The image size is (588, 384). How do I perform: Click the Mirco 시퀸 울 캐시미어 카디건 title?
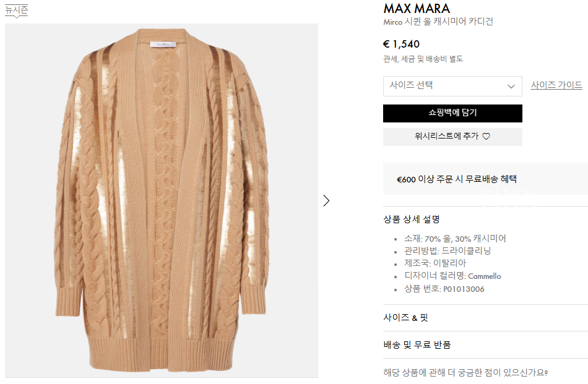[x=438, y=22]
